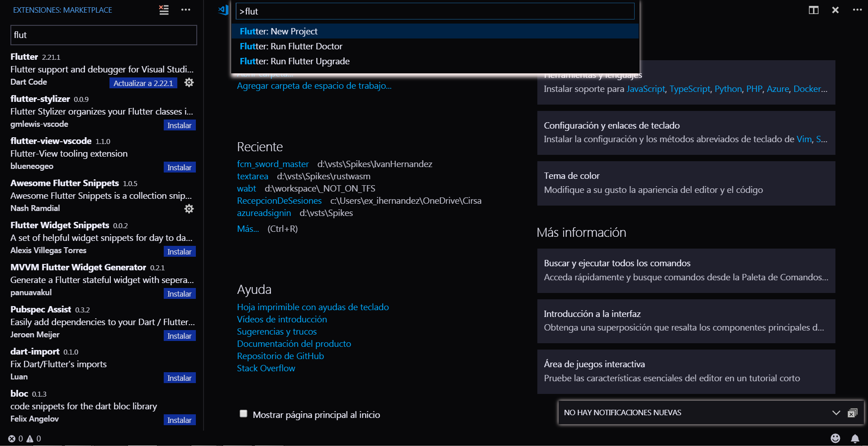This screenshot has height=446, width=868.
Task: Open errors count in status bar
Action: coord(16,438)
